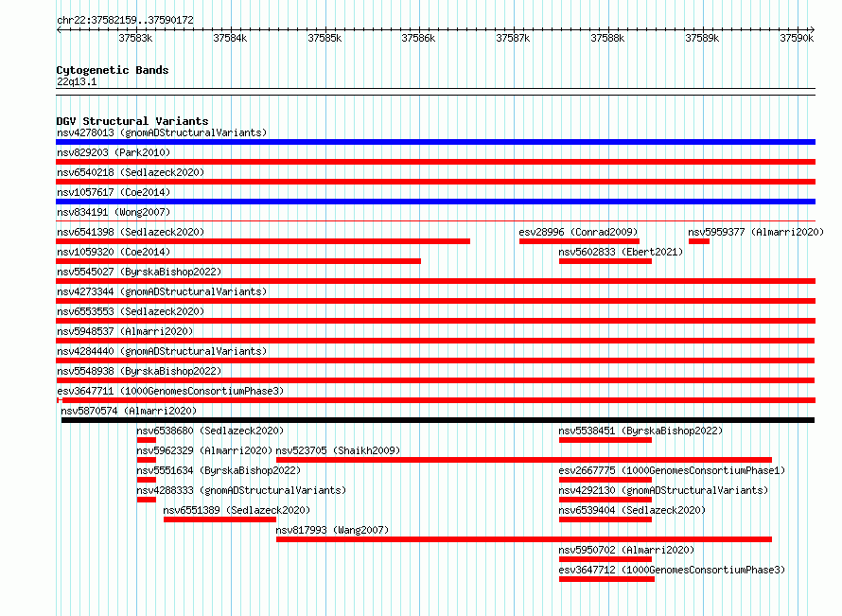
Task: Open variant nsv523705 (Shaikh2009)
Action: [339, 450]
